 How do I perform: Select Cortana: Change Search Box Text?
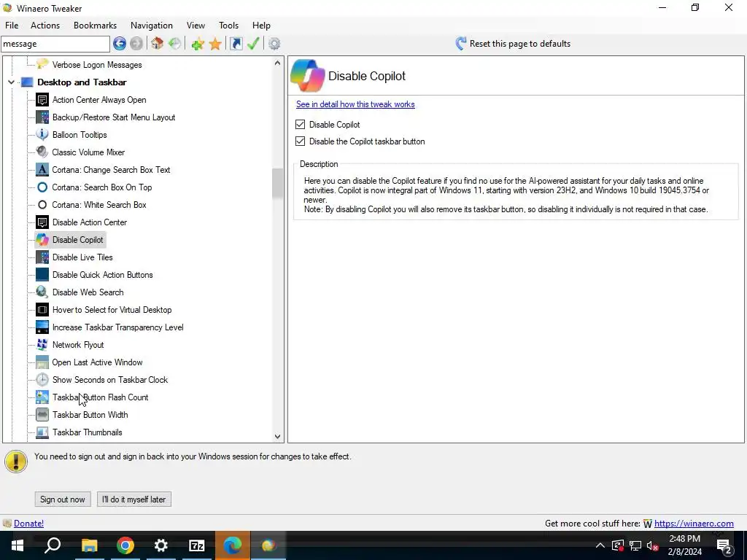111,170
